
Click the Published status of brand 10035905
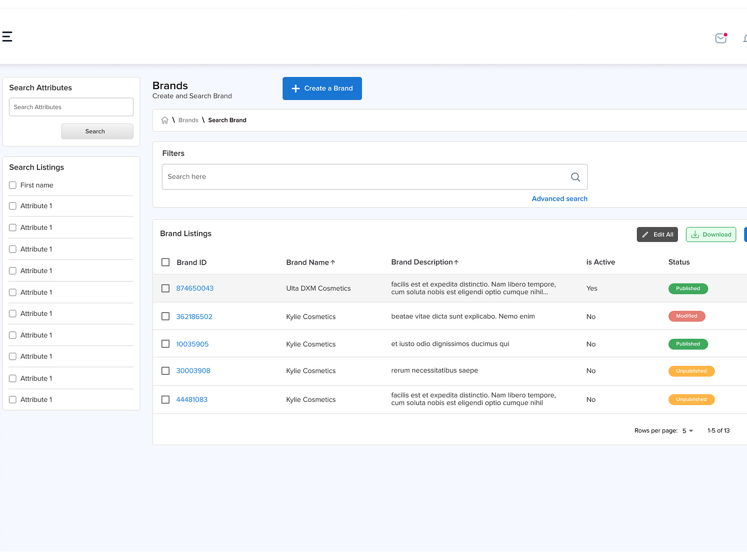tap(688, 344)
